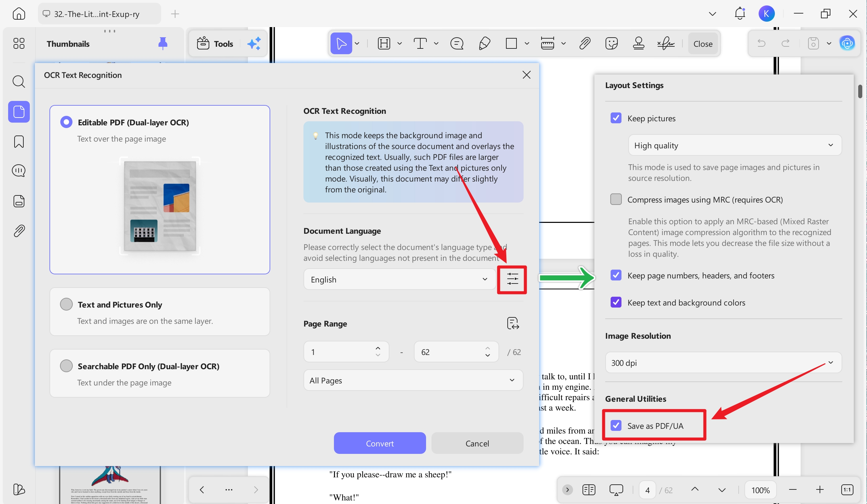
Task: Uncheck Save as PDF/UA
Action: coord(615,425)
